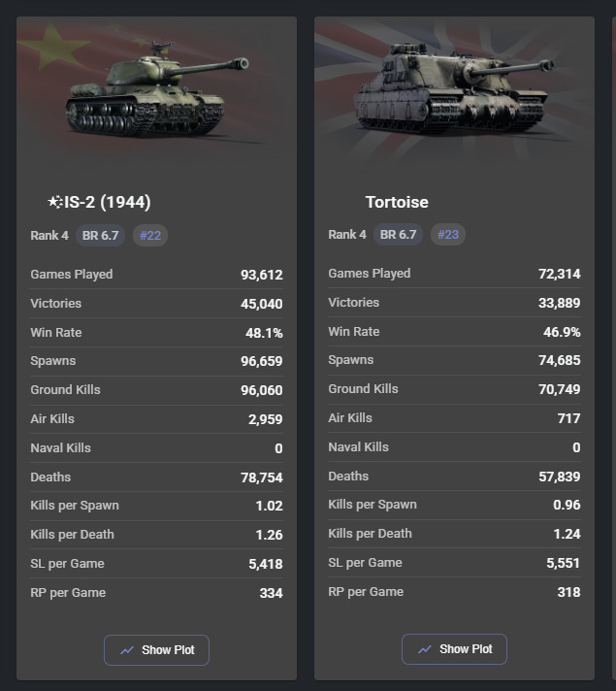Click the BR 6.7 badge on the Tortoise card
The image size is (616, 691).
(x=399, y=235)
